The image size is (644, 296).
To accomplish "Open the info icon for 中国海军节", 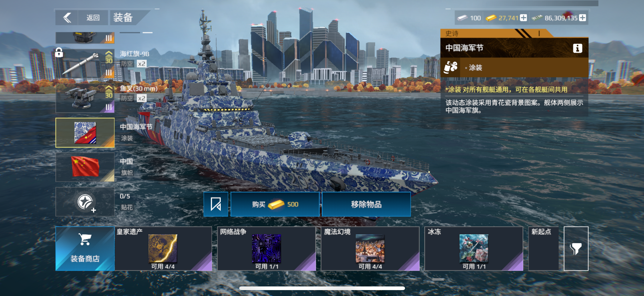I will pyautogui.click(x=577, y=48).
